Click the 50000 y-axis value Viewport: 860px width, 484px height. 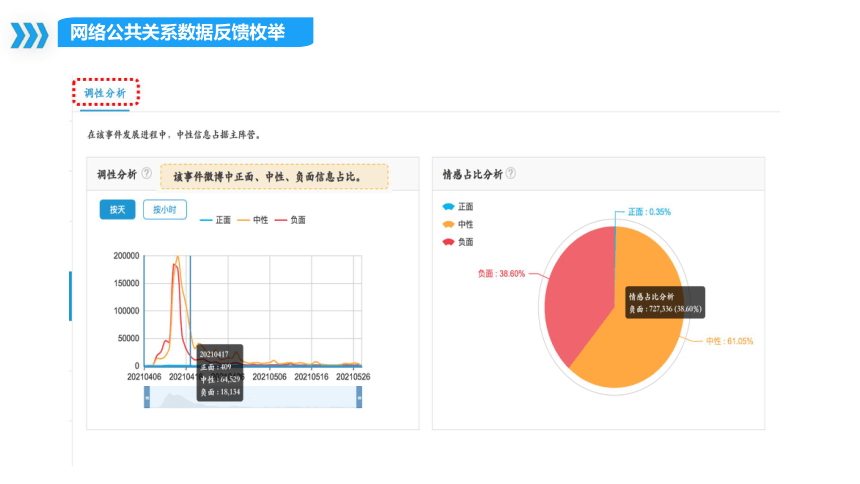(x=128, y=338)
